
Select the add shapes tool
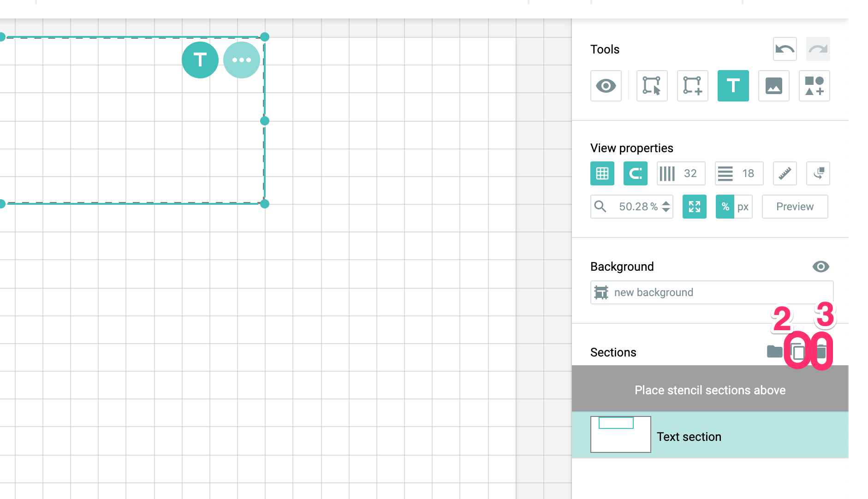coord(814,86)
